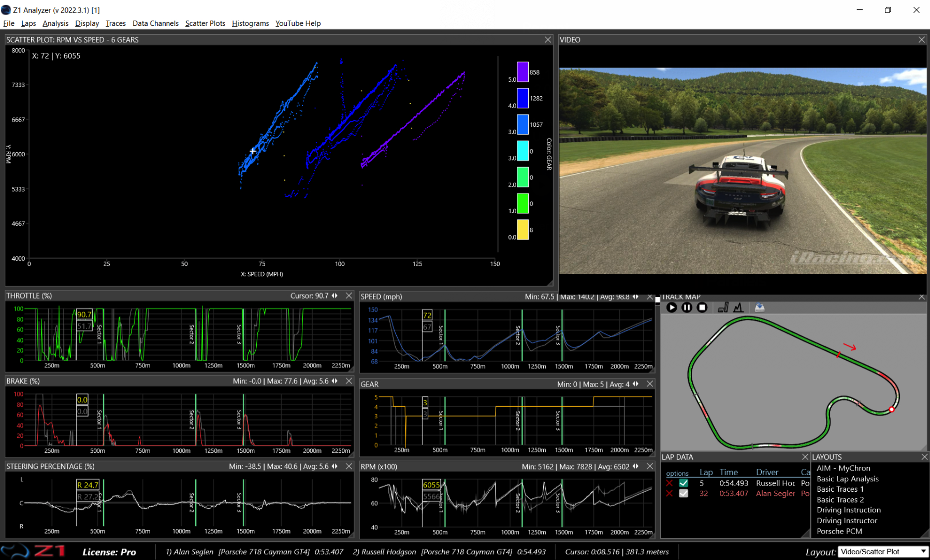The width and height of the screenshot is (930, 560).
Task: Open the YouTube Help menu
Action: (298, 23)
